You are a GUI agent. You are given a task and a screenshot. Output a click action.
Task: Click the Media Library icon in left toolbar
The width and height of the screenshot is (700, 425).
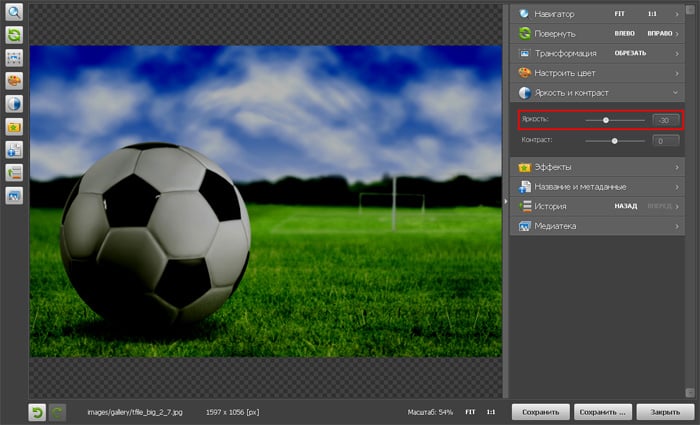click(15, 196)
